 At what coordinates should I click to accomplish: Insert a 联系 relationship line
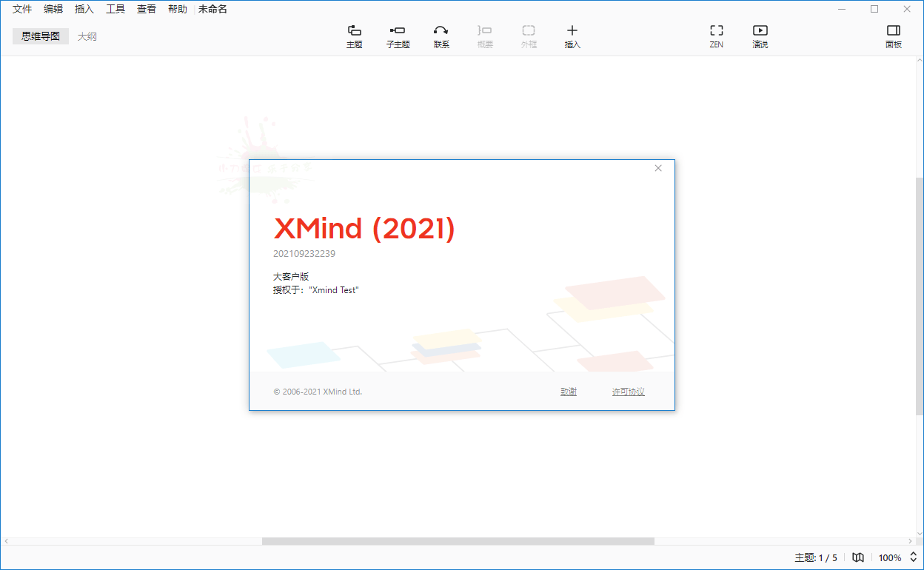[441, 36]
